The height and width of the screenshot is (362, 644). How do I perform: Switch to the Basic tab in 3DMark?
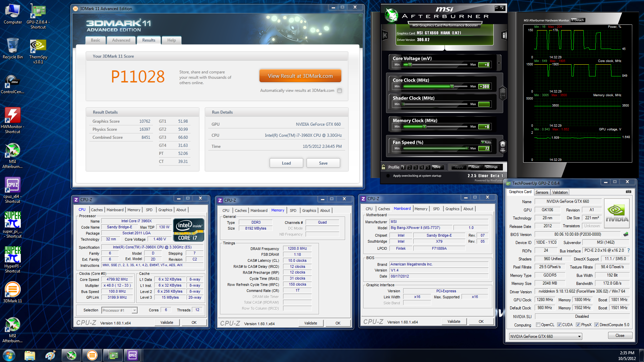coord(96,40)
